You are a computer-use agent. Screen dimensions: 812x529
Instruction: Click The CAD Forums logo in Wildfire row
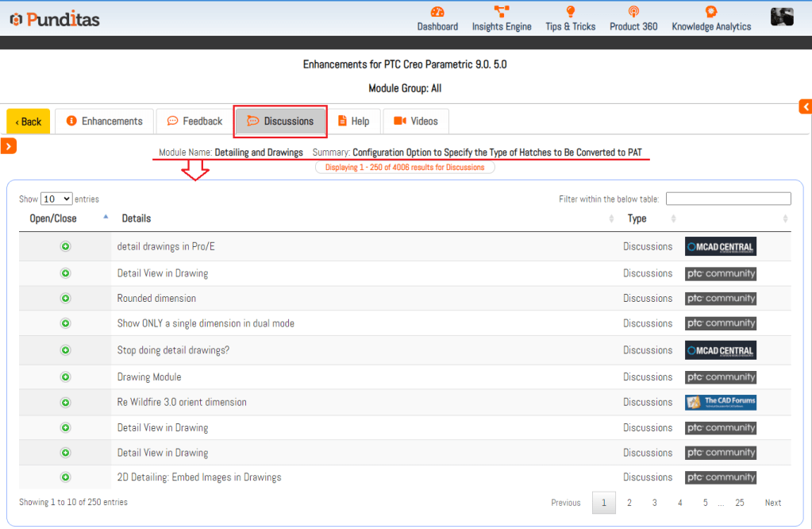coord(721,402)
